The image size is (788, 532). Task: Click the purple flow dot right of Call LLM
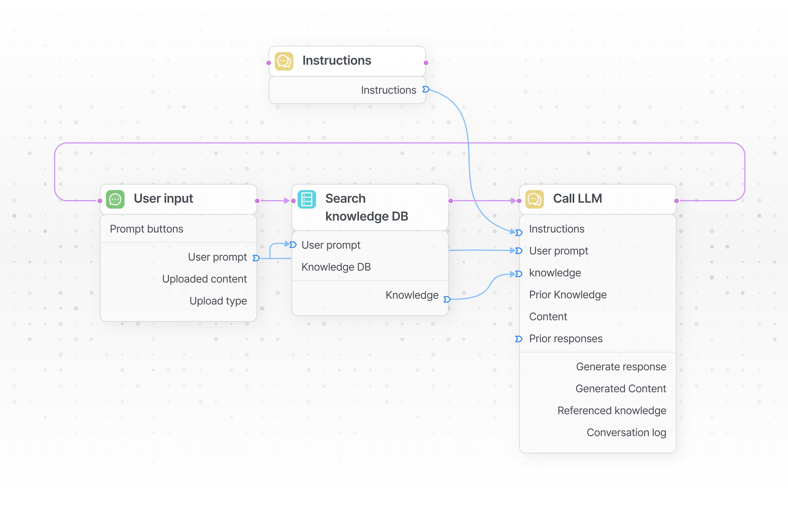pyautogui.click(x=677, y=201)
